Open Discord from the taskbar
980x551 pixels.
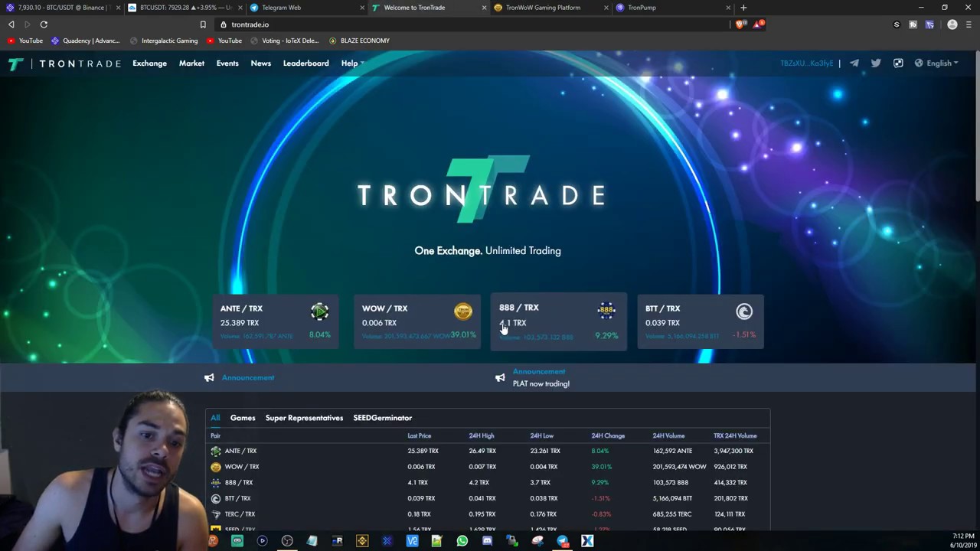(x=487, y=541)
